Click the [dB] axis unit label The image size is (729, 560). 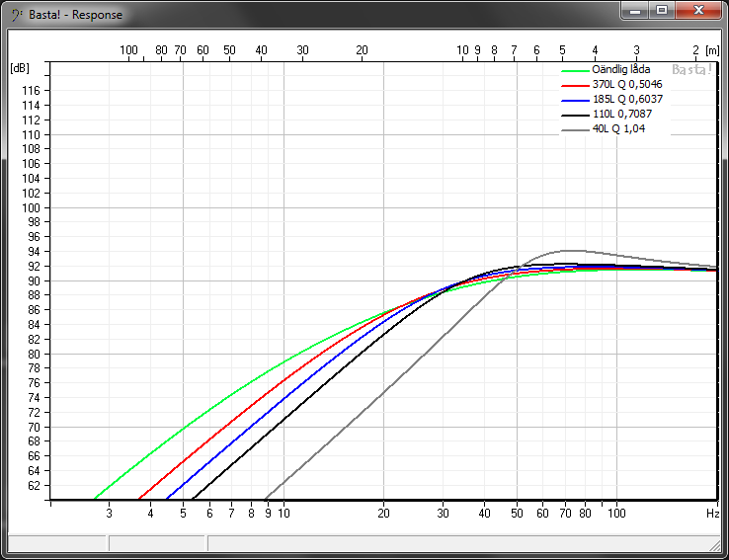20,67
